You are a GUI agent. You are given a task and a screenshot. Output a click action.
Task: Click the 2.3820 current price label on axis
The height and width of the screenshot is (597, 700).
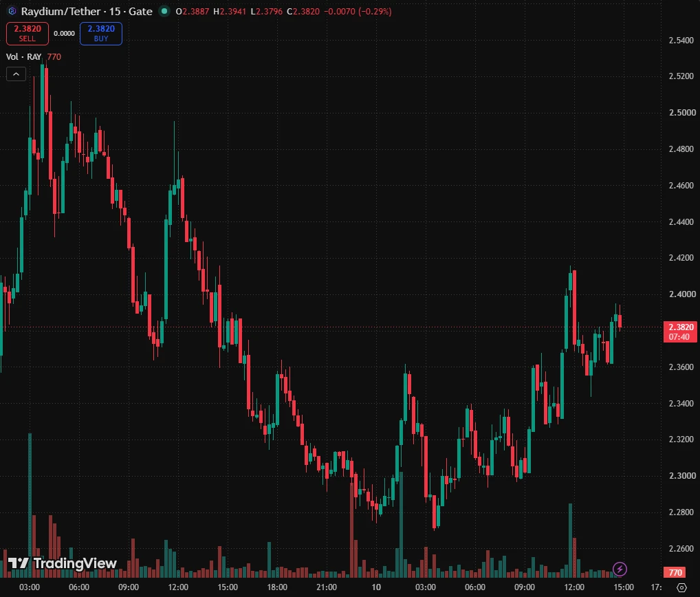(x=680, y=332)
